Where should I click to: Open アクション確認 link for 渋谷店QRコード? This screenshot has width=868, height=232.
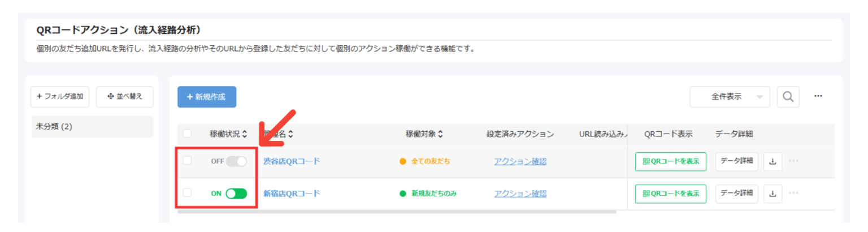tap(520, 161)
